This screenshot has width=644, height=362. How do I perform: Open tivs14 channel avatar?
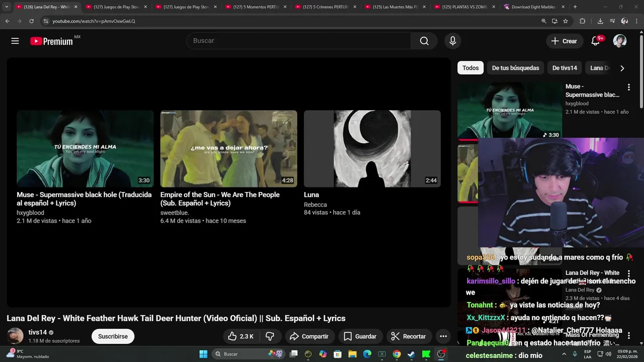tap(15, 336)
